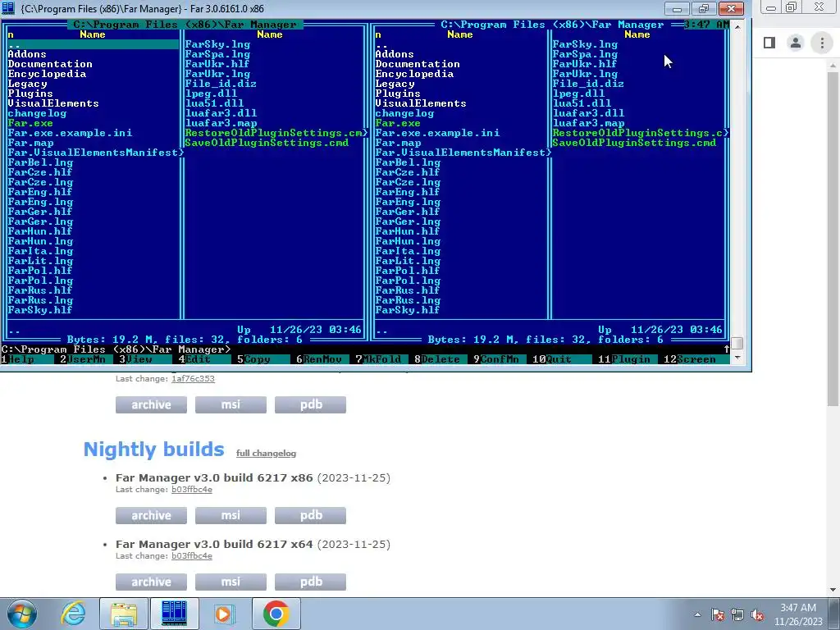The width and height of the screenshot is (840, 630).
Task: Open Chrome profile avatar icon
Action: click(796, 43)
